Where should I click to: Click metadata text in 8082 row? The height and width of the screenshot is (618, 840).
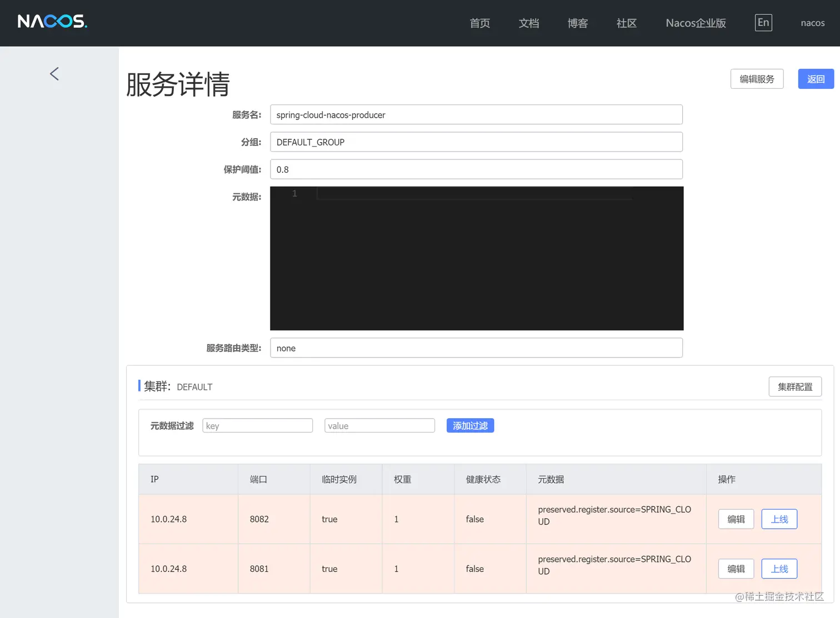coord(614,515)
